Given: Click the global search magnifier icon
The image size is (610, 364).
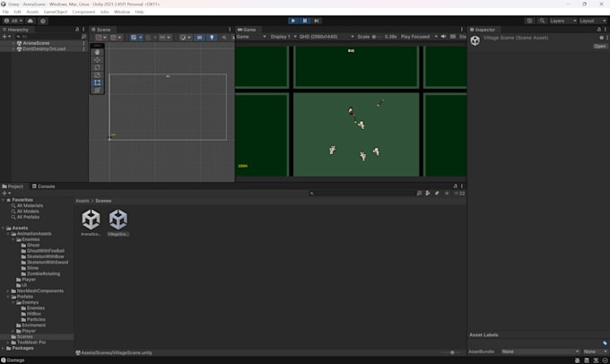Looking at the screenshot, I should tap(542, 21).
